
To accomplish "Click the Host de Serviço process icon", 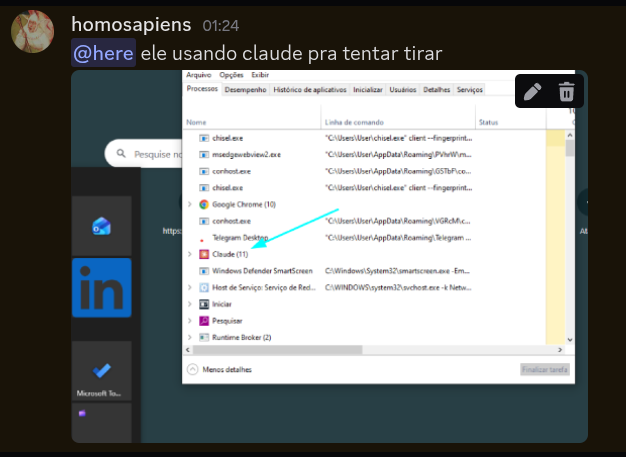I will point(204,287).
